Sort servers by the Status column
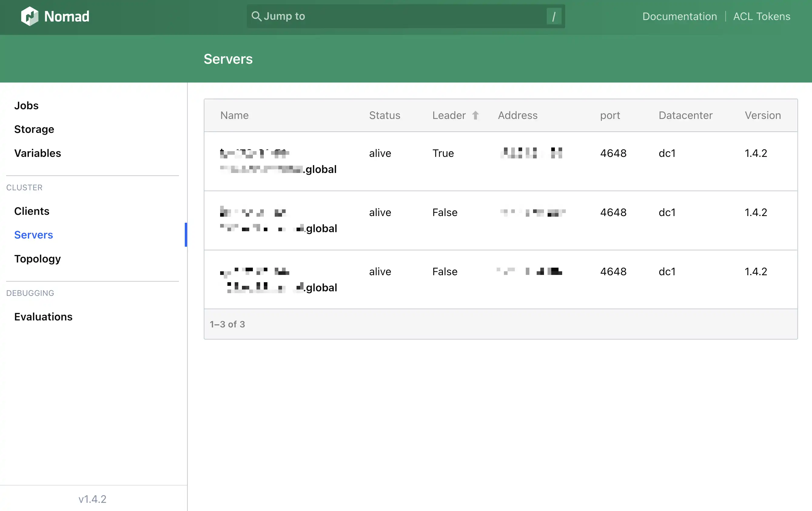The height and width of the screenshot is (511, 812). click(384, 115)
